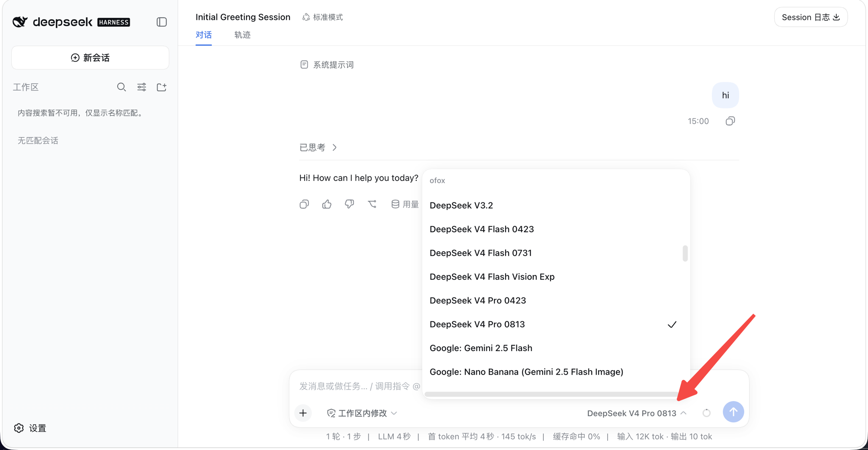This screenshot has height=450, width=868.
Task: Click the loading spinner icon beside model selector
Action: coord(707,413)
